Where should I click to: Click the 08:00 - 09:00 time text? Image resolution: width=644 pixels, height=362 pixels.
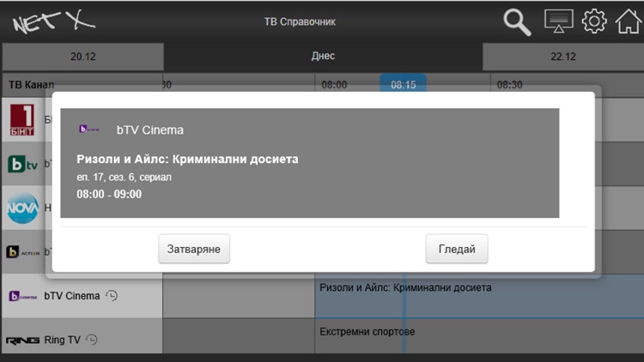point(109,194)
